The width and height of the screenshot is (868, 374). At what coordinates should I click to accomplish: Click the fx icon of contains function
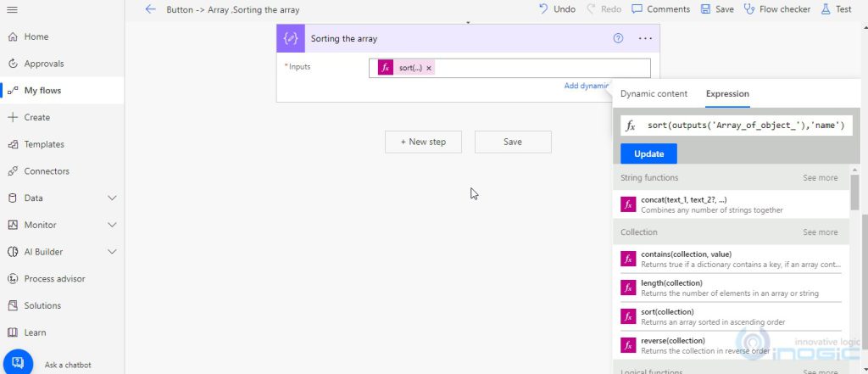pos(628,259)
